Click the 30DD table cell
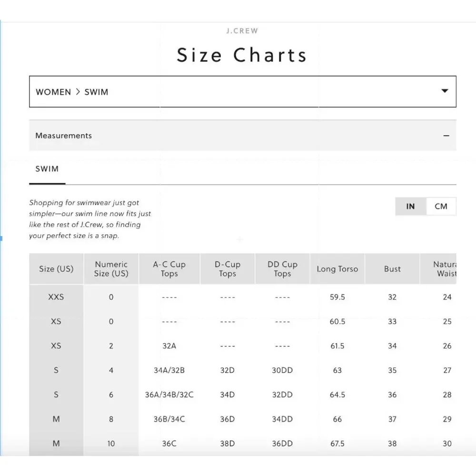Image resolution: width=476 pixels, height=476 pixels. (282, 370)
